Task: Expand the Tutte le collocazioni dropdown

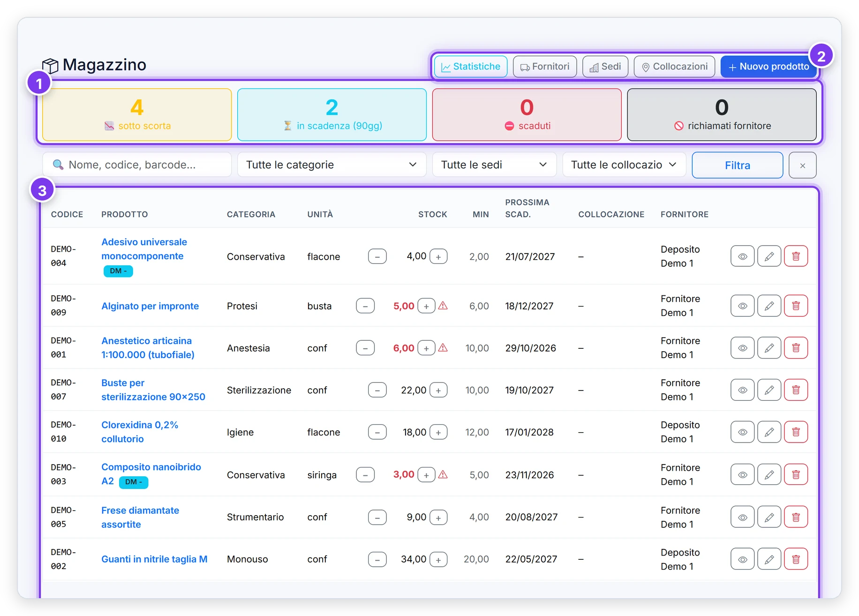Action: tap(624, 165)
